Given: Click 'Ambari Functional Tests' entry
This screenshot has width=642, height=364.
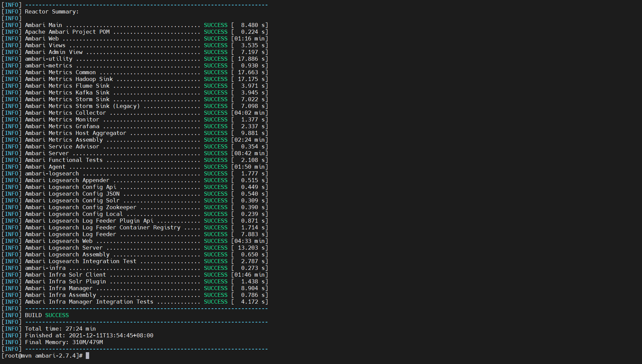Looking at the screenshot, I should [x=64, y=160].
